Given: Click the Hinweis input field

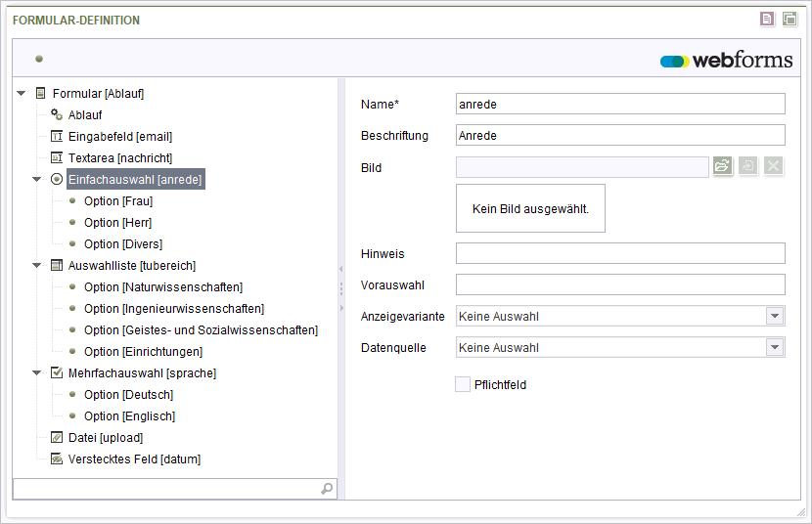Looking at the screenshot, I should coord(620,253).
